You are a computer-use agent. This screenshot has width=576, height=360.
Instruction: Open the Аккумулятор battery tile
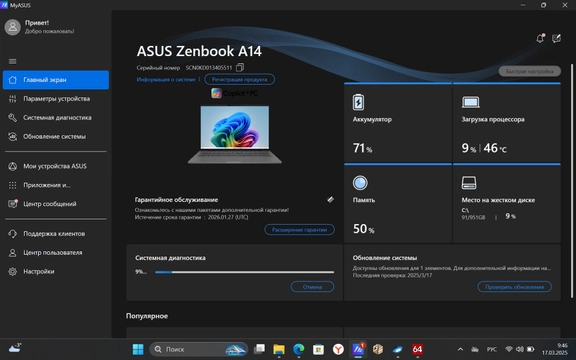[x=398, y=122]
